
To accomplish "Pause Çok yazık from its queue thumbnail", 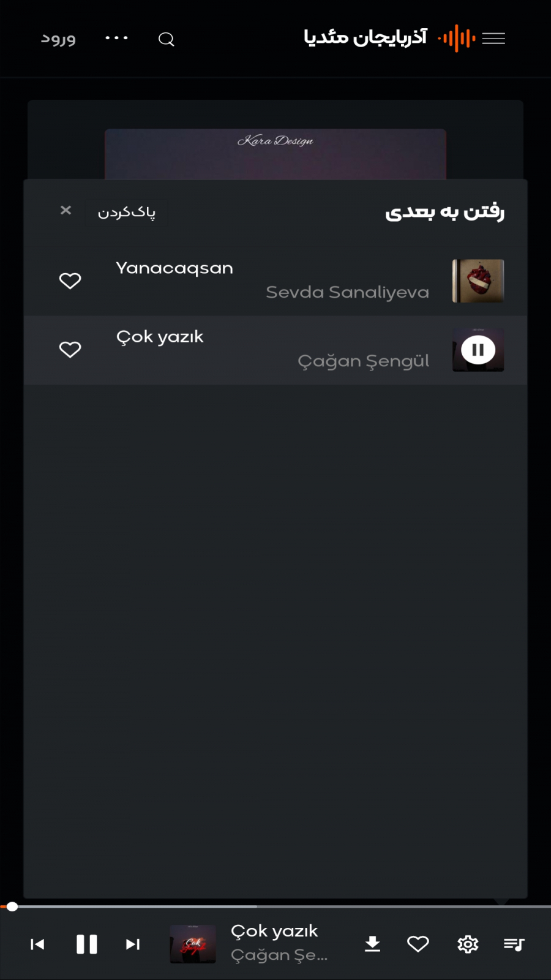I will pyautogui.click(x=478, y=350).
